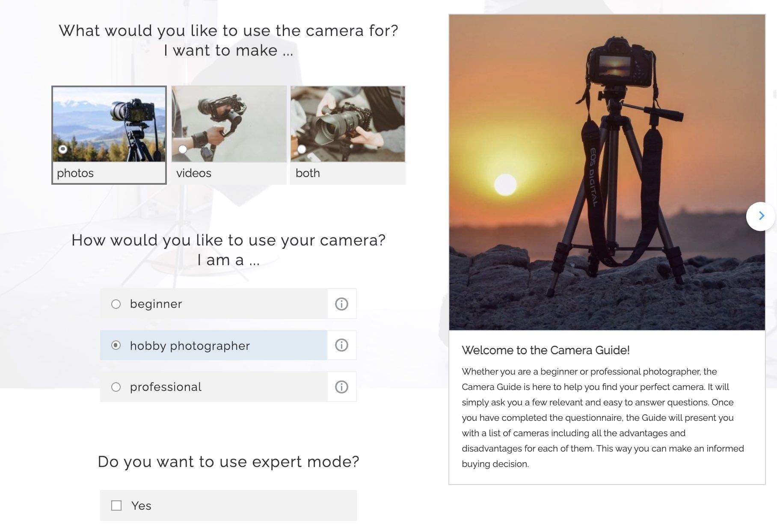Screen dimensions: 777x532
Task: Click the sunset tripod welcome image
Action: [x=607, y=172]
